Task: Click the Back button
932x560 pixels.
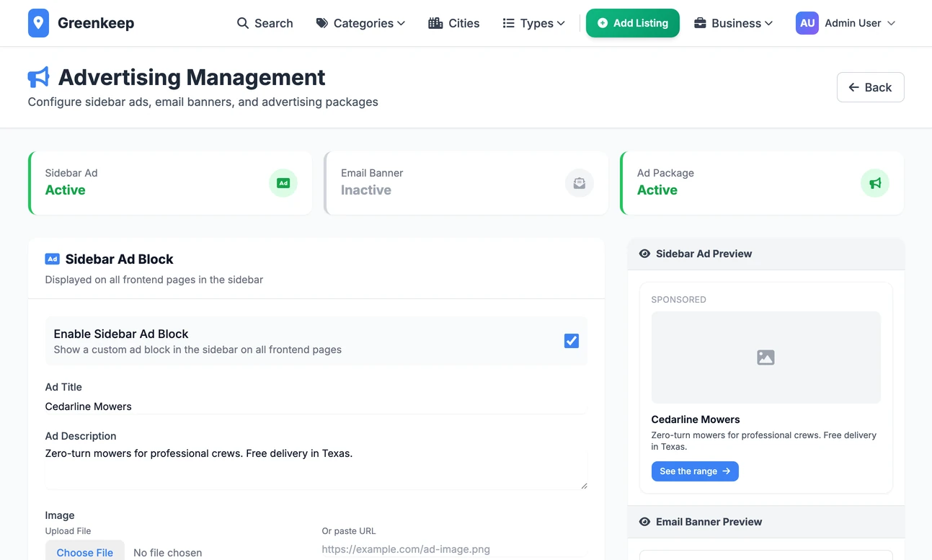Action: pos(870,87)
